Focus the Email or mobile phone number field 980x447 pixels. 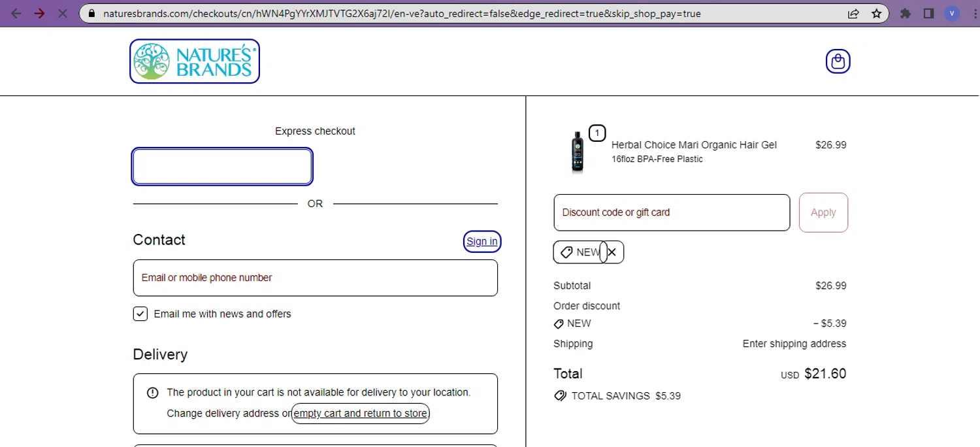(x=316, y=278)
